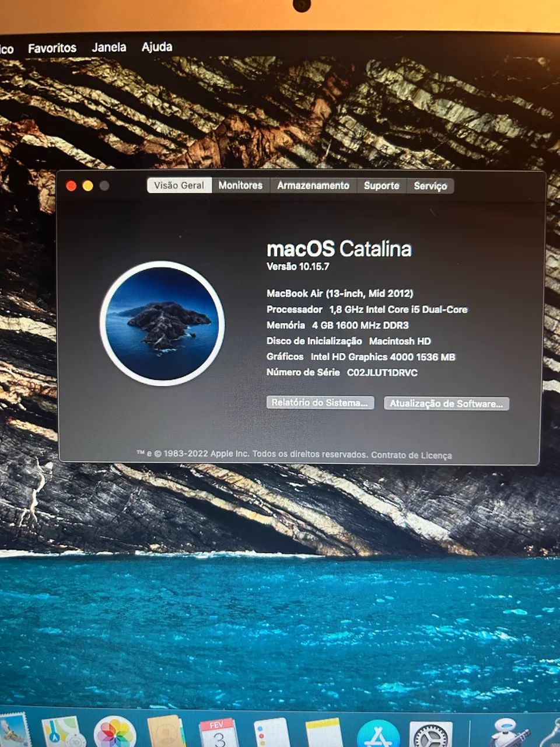The width and height of the screenshot is (560, 747).
Task: Launch Photos from the Dock
Action: 114,732
